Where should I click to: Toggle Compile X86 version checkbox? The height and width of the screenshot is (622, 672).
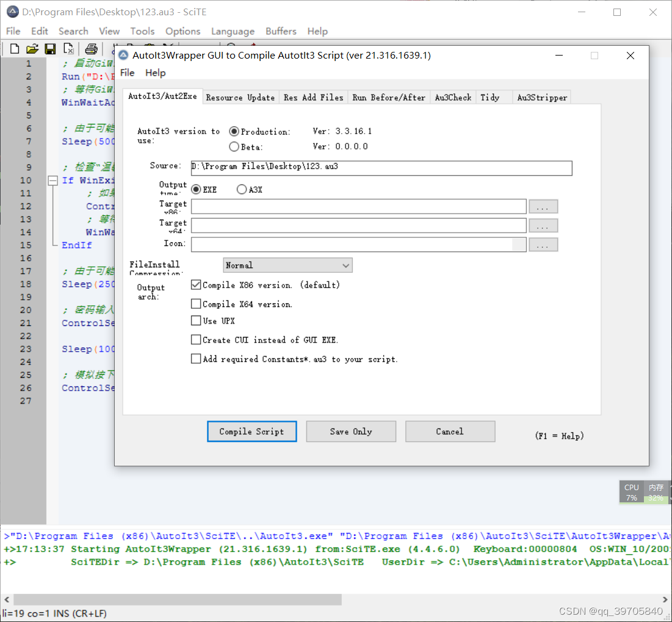click(196, 284)
